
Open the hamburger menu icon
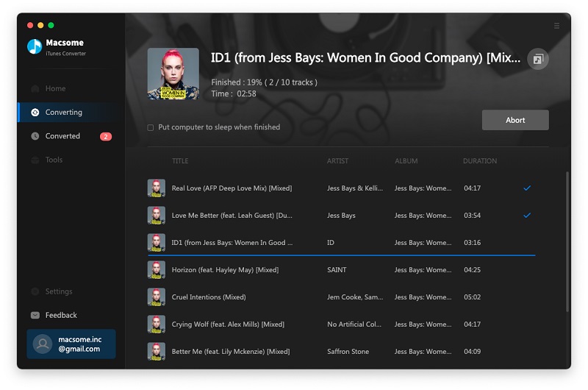pos(556,26)
